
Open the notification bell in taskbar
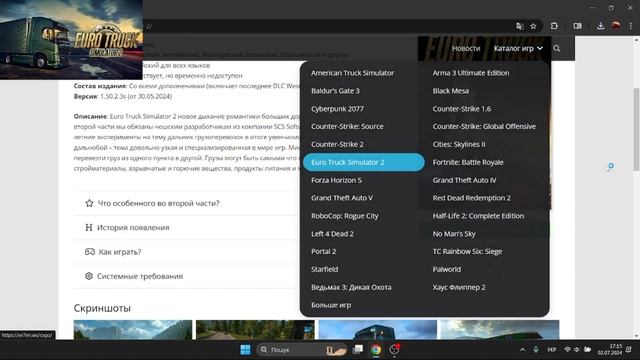[629, 350]
